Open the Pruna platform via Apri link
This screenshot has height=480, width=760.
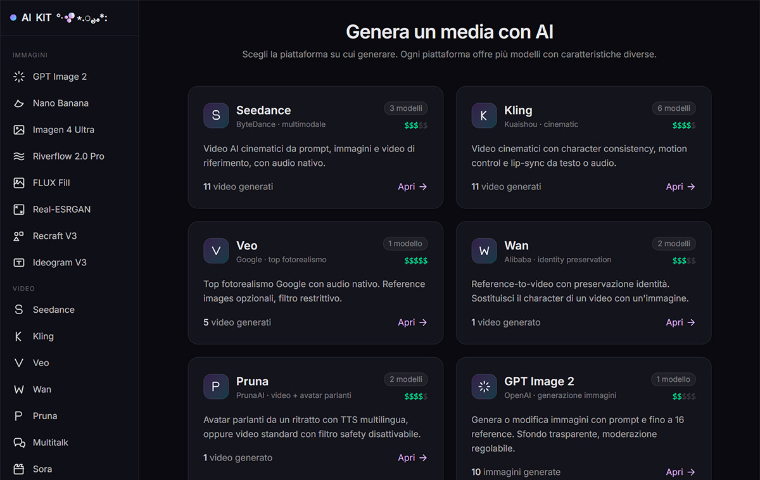pyautogui.click(x=412, y=458)
